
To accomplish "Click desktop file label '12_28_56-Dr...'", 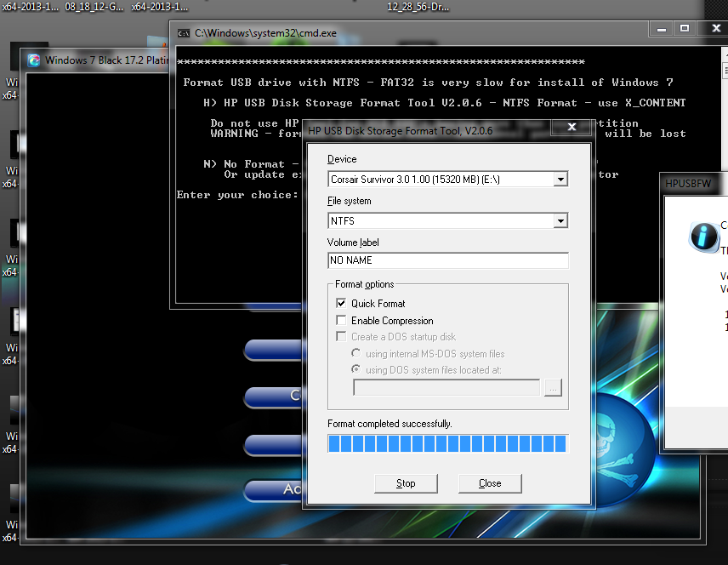I will tap(418, 7).
